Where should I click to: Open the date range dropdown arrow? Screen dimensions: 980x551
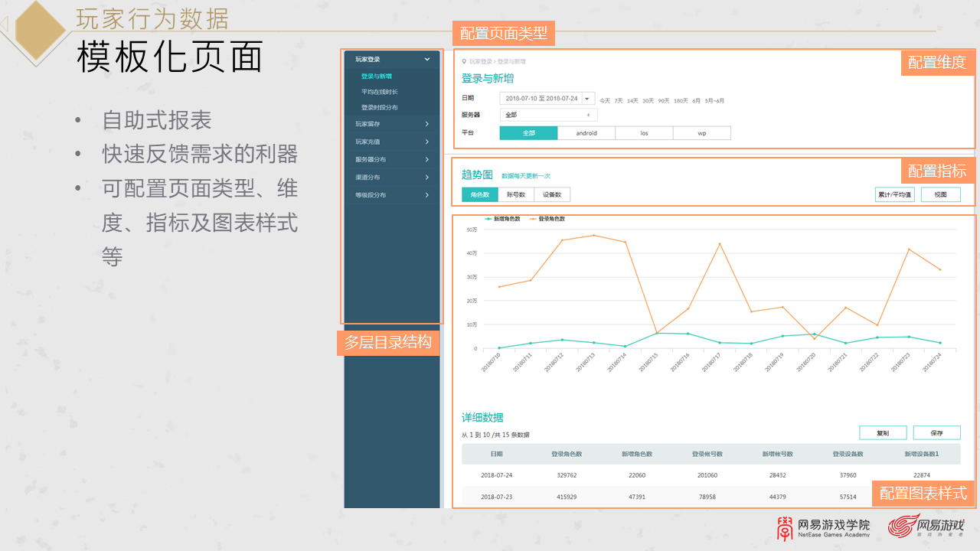pos(587,99)
